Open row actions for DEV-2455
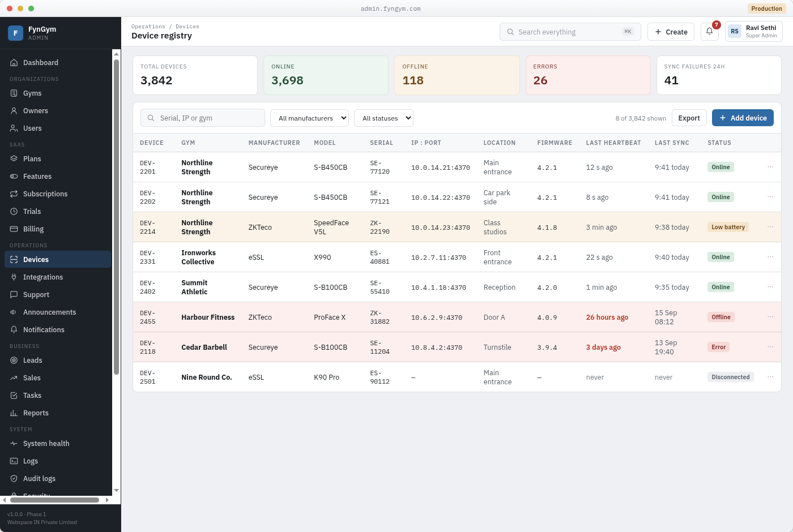The width and height of the screenshot is (793, 532). [770, 317]
